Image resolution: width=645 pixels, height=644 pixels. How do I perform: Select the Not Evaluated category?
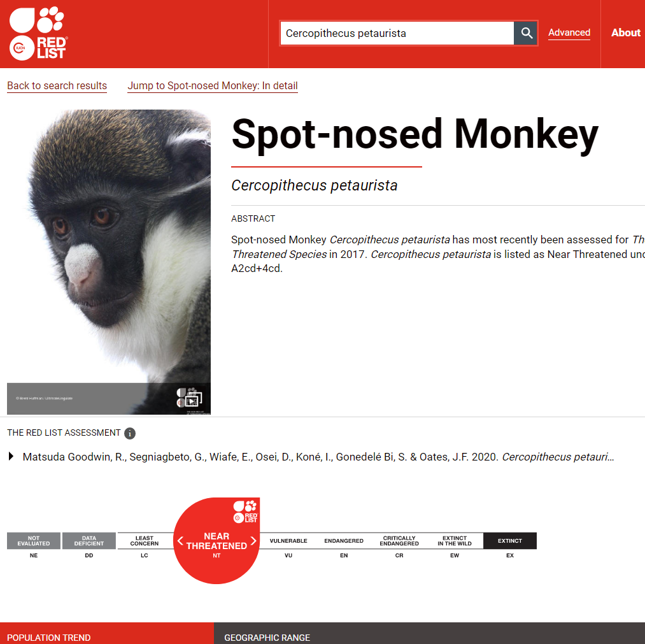click(34, 541)
